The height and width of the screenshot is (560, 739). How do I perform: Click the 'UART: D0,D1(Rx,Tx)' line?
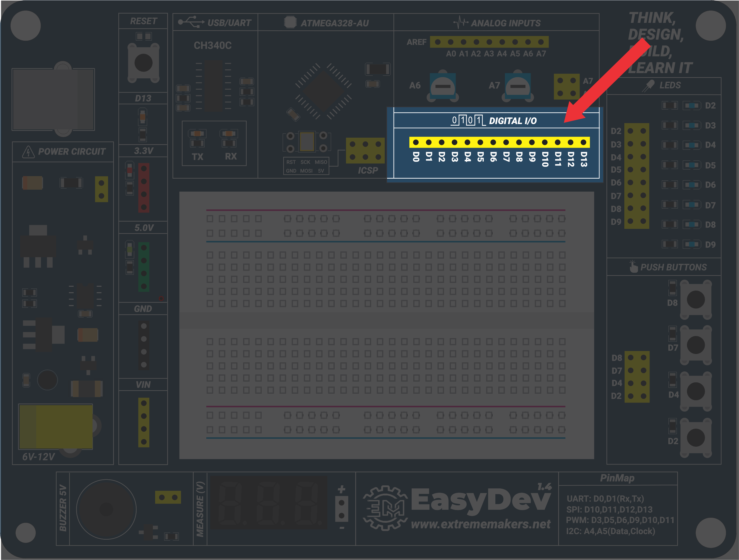click(605, 499)
